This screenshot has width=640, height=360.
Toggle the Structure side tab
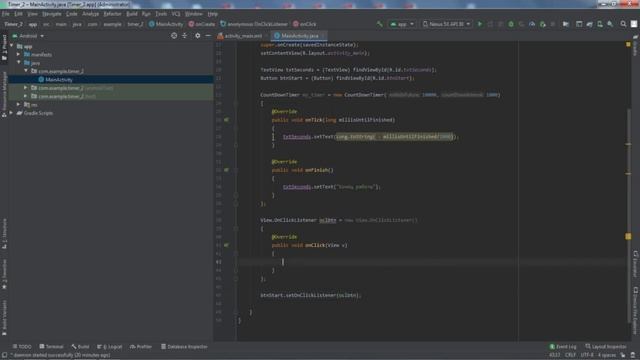point(4,234)
